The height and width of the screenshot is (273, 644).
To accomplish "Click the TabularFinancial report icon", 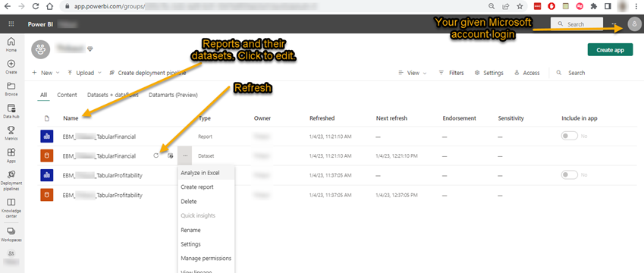I will tap(47, 136).
